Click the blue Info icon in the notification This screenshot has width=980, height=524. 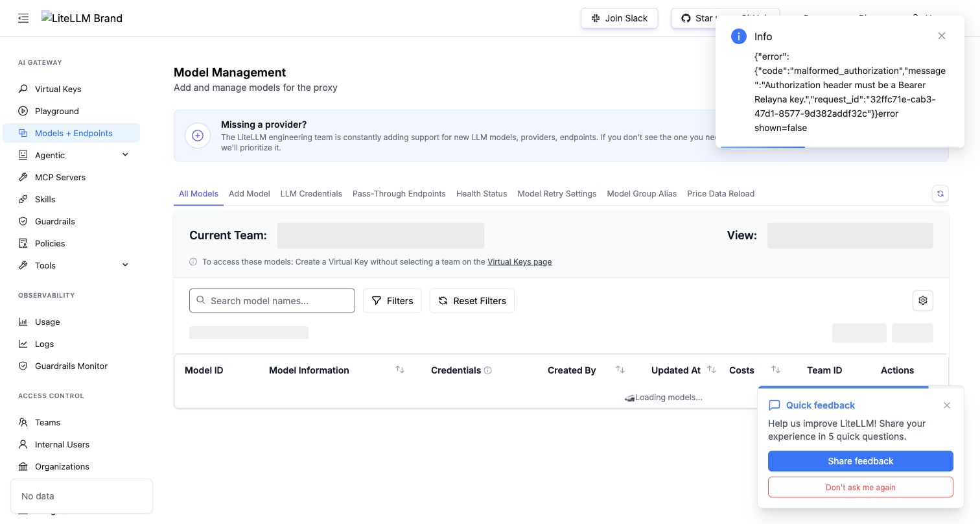(739, 36)
